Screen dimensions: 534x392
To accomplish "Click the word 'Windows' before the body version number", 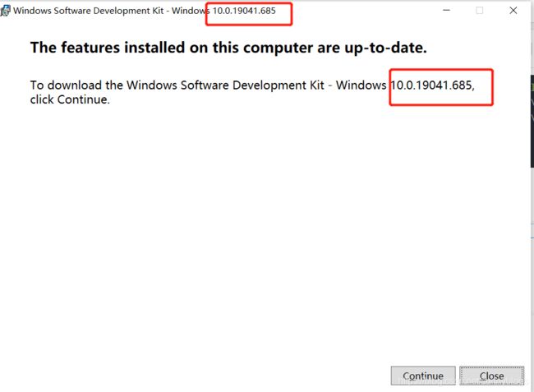I will click(361, 85).
